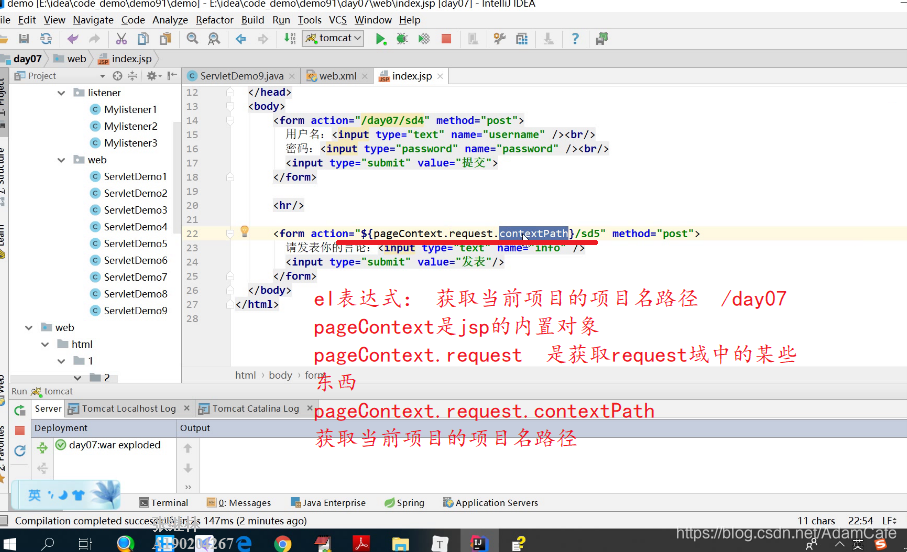Open the tomcat run configuration dropdown
The image size is (907, 552).
pyautogui.click(x=333, y=38)
